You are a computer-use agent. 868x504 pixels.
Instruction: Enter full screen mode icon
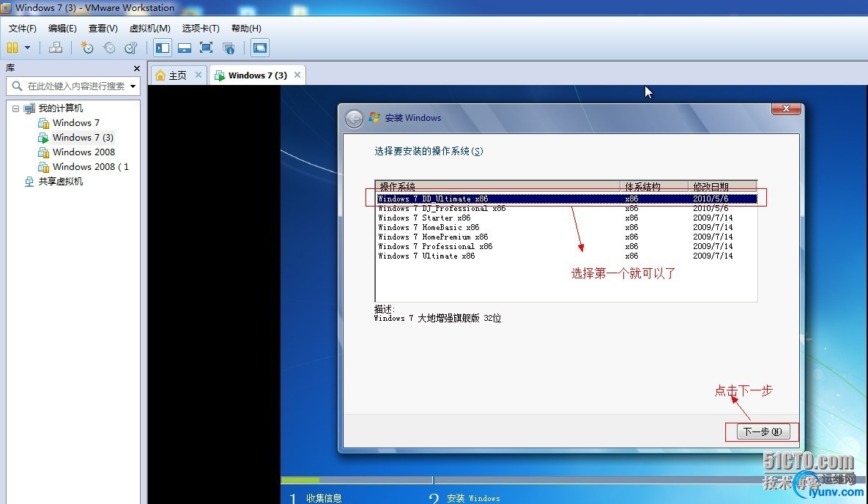[x=206, y=48]
